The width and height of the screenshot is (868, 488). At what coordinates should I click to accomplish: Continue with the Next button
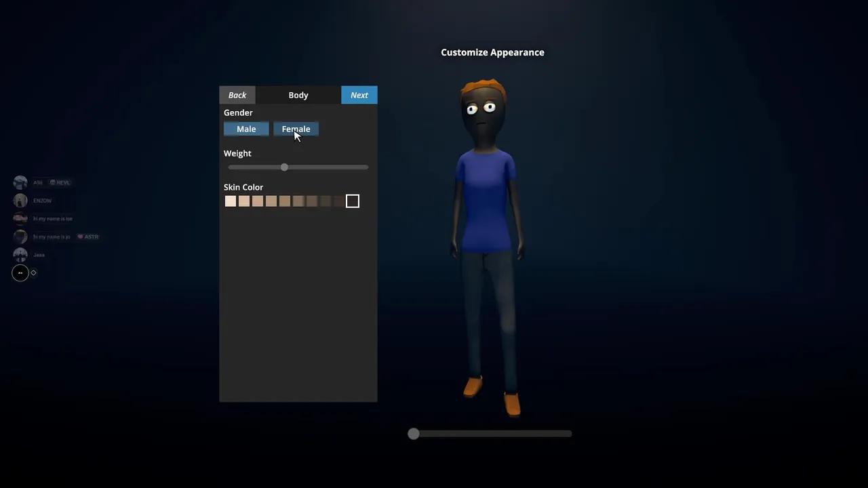(x=359, y=95)
